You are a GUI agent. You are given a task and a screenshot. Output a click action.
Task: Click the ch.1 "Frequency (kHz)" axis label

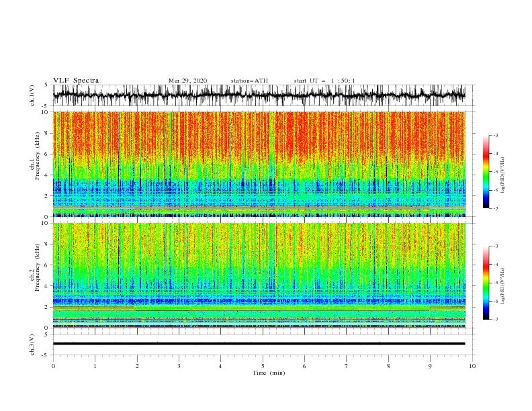click(38, 156)
